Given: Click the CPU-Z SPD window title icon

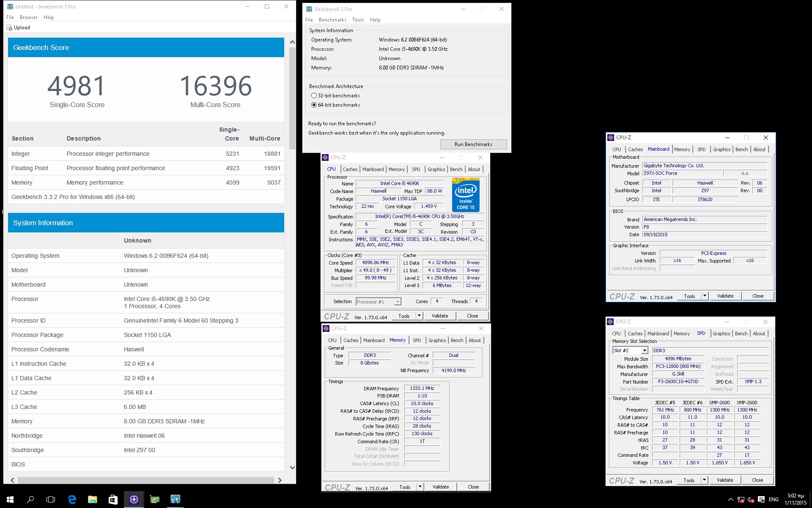Looking at the screenshot, I should [610, 322].
